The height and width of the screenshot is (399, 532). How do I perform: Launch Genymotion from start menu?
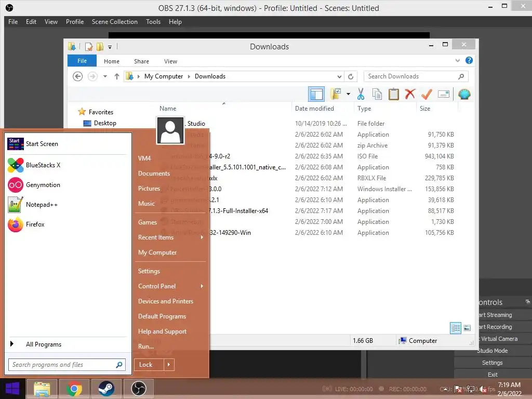pos(67,185)
